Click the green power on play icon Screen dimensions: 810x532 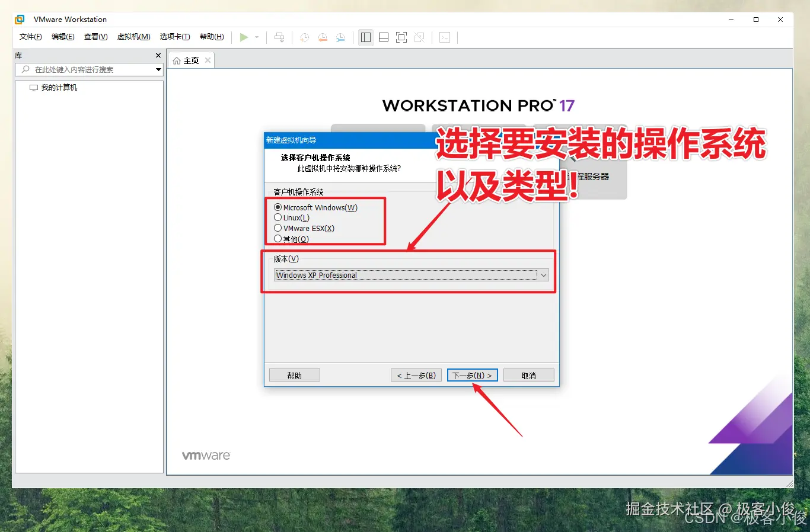click(244, 37)
